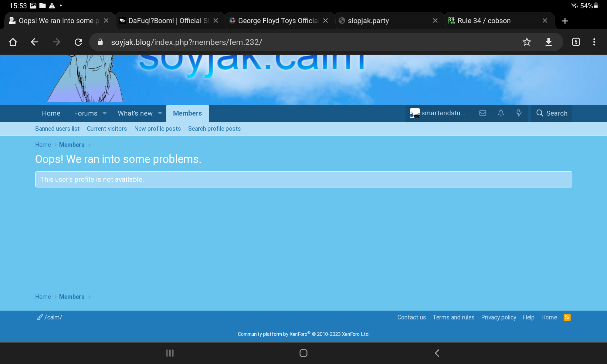Bookmark page with the star icon
The image size is (607, 364).
pyautogui.click(x=527, y=42)
